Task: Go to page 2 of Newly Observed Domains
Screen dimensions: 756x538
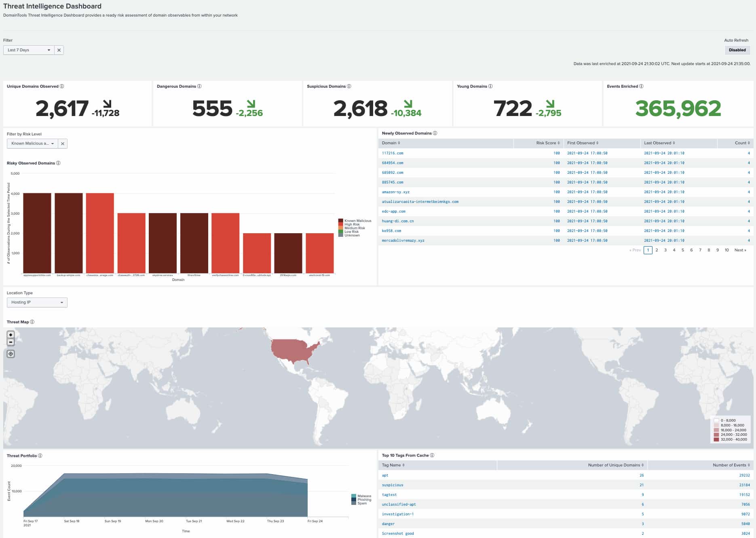Action: click(x=657, y=250)
